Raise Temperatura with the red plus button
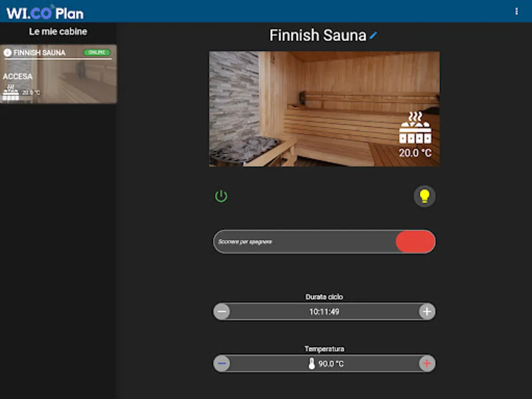 point(427,364)
